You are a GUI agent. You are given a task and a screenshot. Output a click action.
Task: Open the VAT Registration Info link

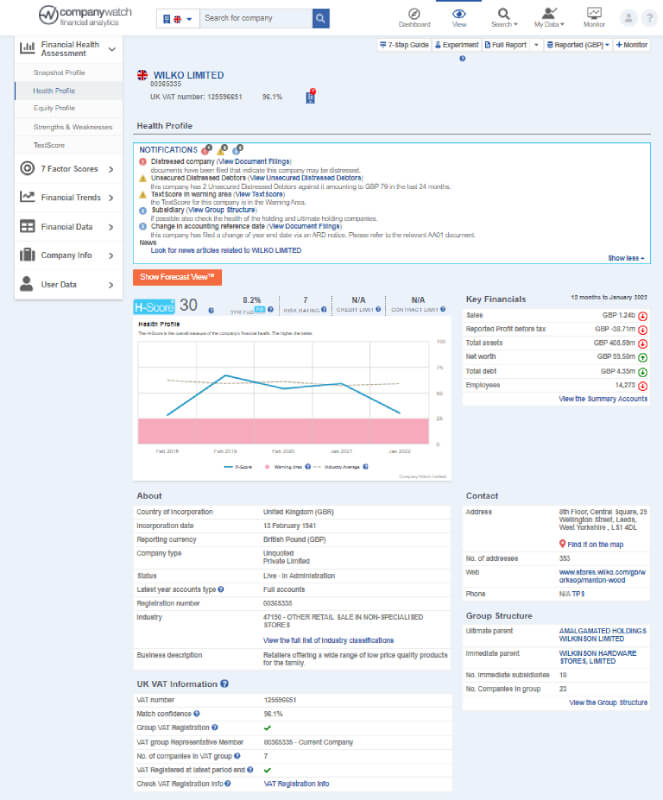(x=296, y=784)
